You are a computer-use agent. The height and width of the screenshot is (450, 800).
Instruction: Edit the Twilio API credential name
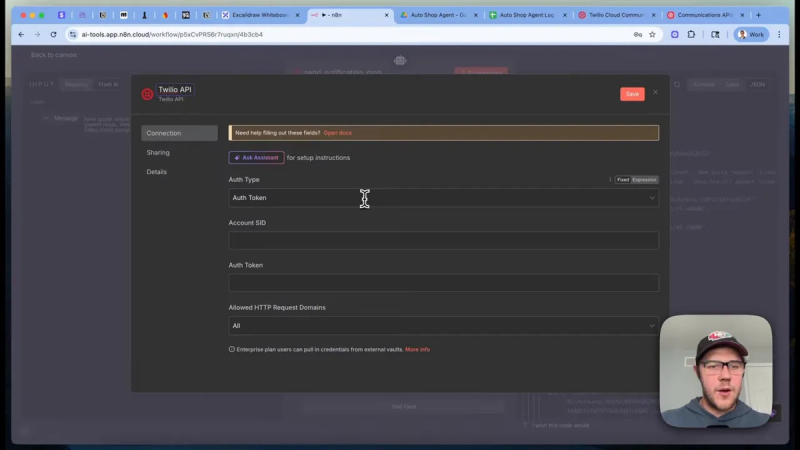174,90
